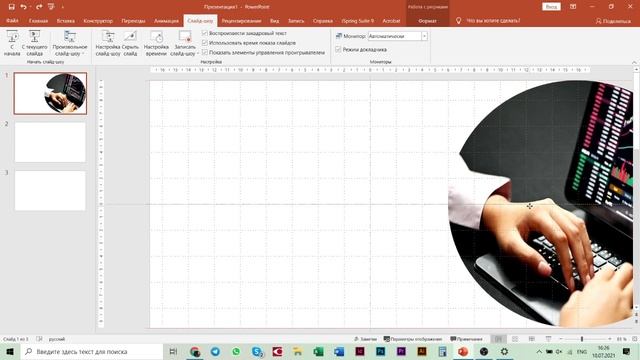Select slide 1 thumbnail
The width and height of the screenshot is (640, 360).
[x=50, y=93]
